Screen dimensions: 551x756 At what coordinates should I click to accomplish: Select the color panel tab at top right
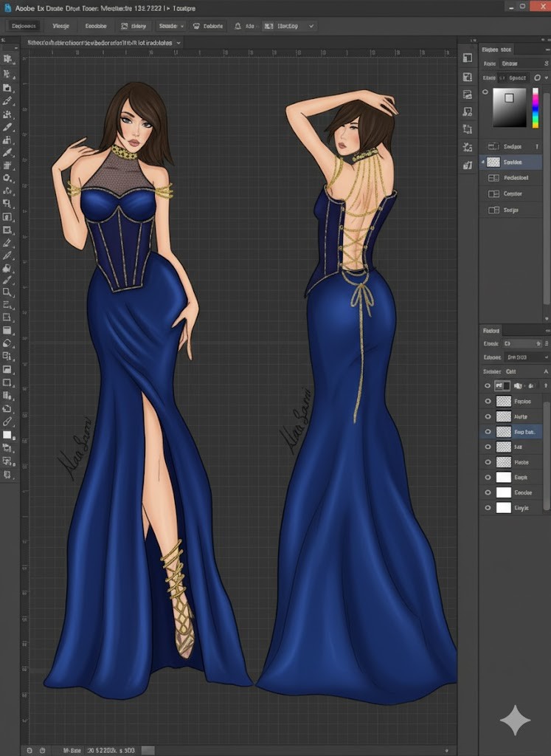[x=497, y=49]
